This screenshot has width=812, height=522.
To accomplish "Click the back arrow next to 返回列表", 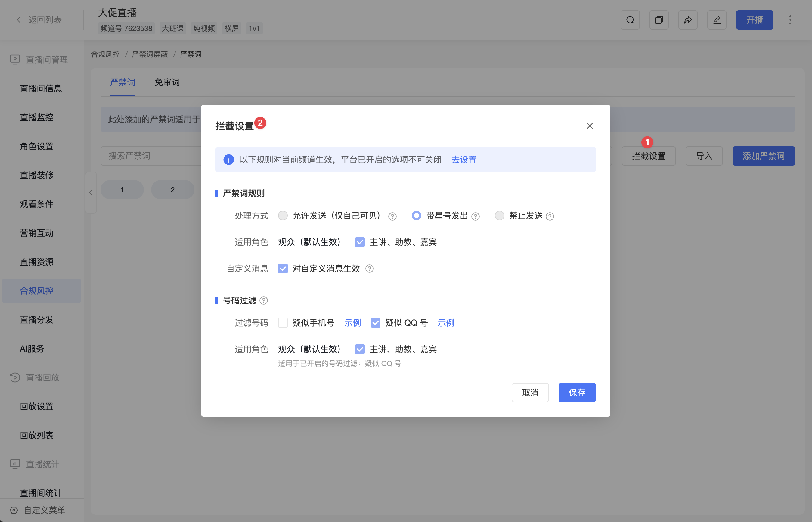I will click(x=19, y=20).
